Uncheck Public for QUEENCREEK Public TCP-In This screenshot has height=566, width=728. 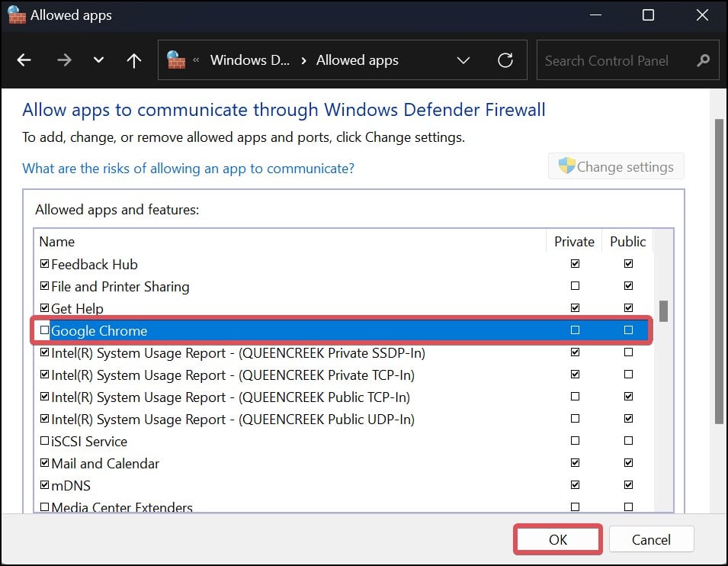(628, 397)
